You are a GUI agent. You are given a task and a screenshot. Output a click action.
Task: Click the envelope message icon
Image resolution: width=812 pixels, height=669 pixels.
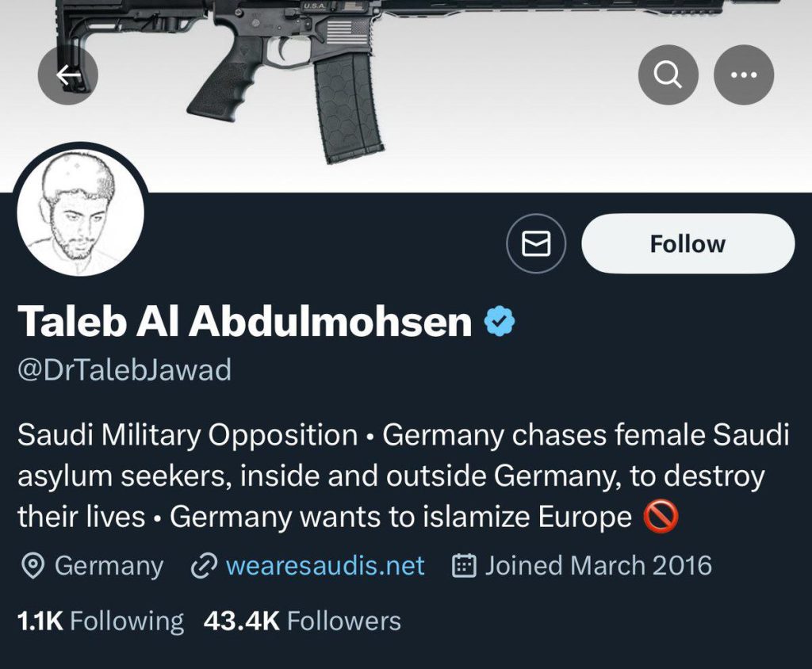pos(536,244)
